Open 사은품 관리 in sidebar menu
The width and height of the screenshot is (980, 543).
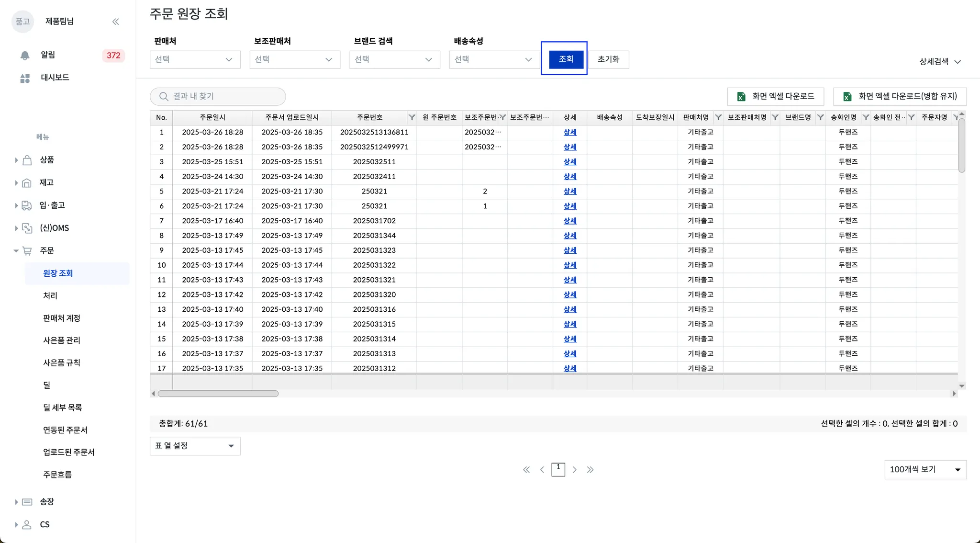coord(62,340)
